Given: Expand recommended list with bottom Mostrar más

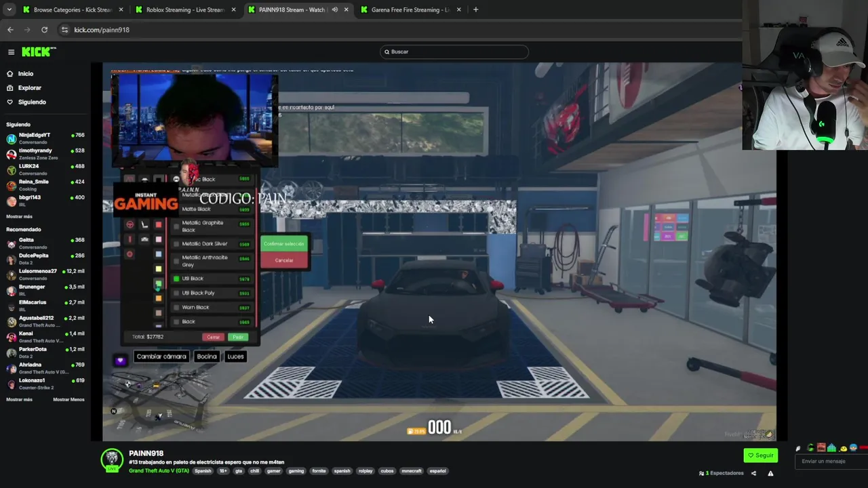Looking at the screenshot, I should (19, 399).
